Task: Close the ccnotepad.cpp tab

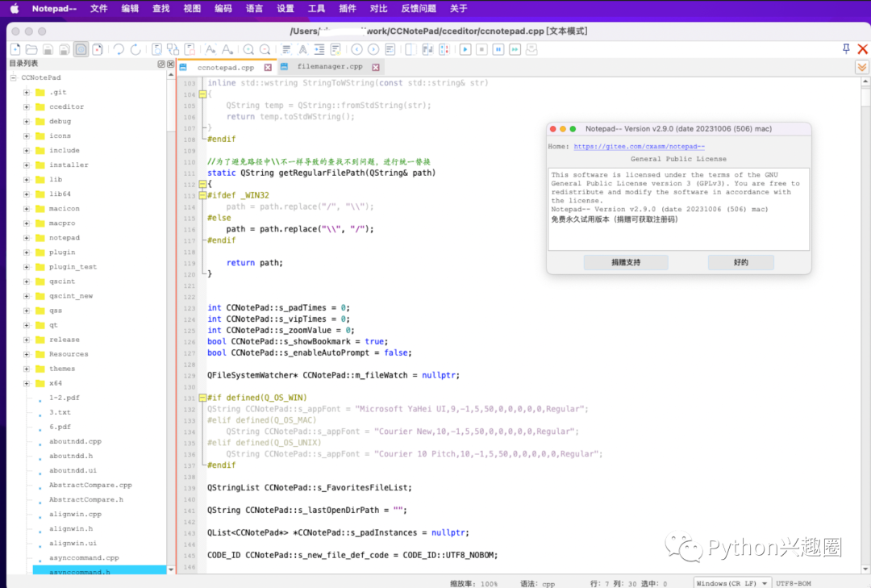Action: click(x=268, y=67)
